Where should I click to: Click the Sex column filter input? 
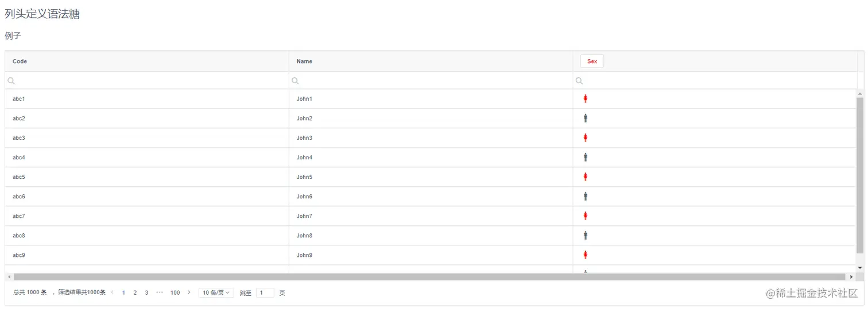coord(715,81)
